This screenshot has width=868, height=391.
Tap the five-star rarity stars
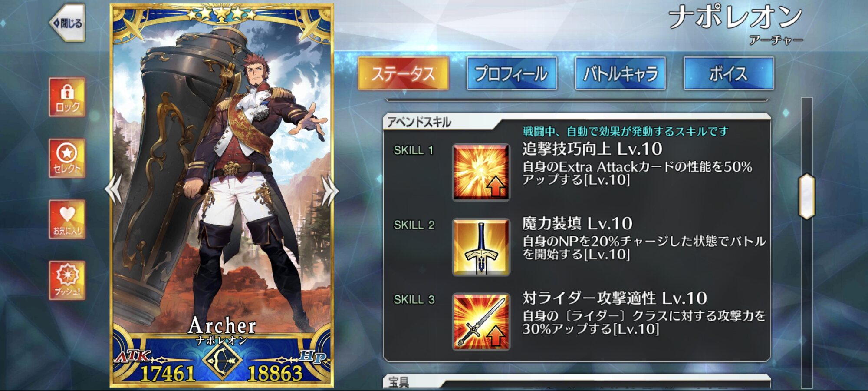(x=222, y=14)
